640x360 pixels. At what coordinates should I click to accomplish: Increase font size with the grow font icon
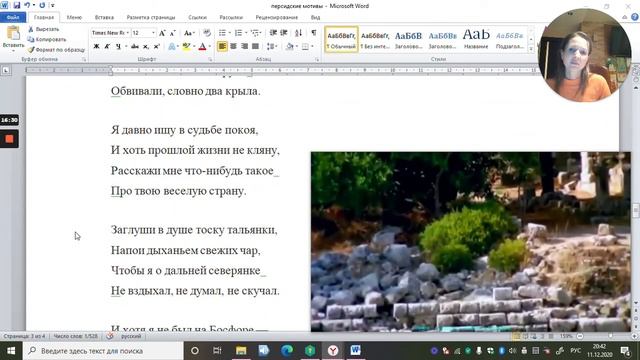click(x=162, y=33)
